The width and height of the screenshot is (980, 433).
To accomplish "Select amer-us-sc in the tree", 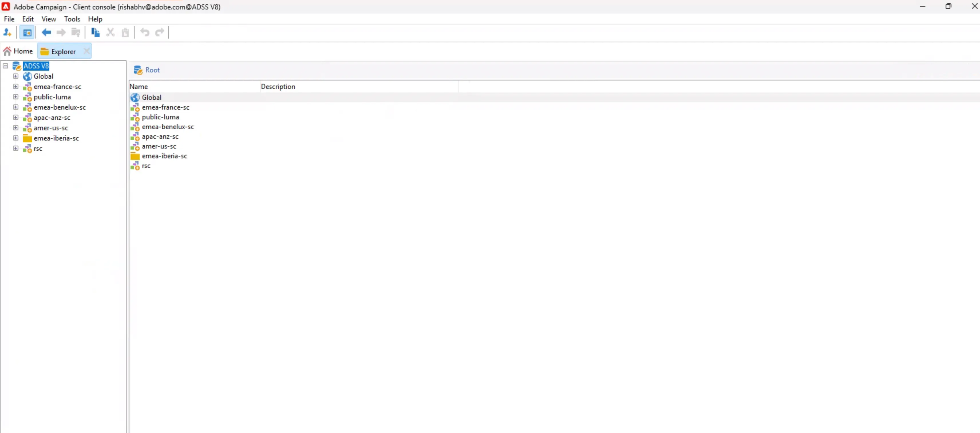I will [x=51, y=128].
